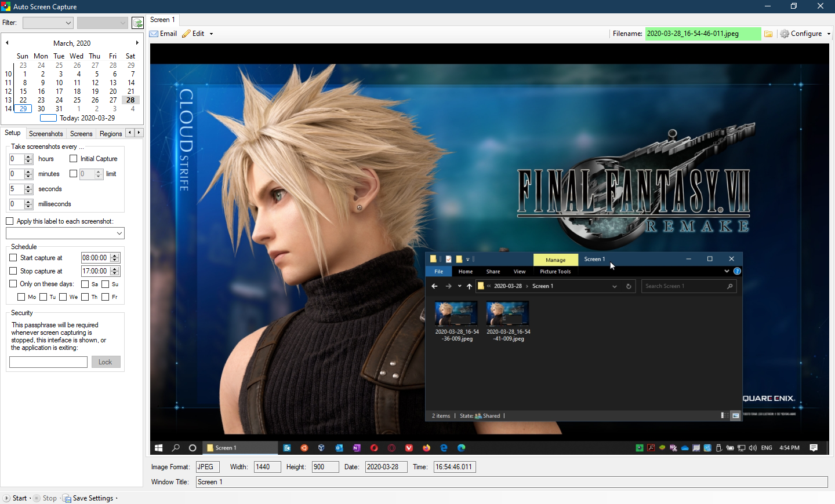Decrease the 17:00:00 stop time stepper

pyautogui.click(x=115, y=273)
